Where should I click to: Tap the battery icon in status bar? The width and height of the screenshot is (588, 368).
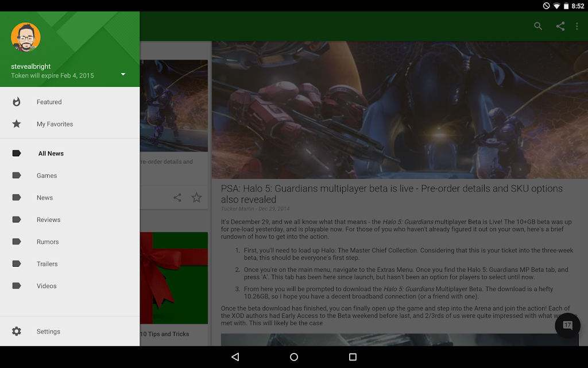(566, 6)
